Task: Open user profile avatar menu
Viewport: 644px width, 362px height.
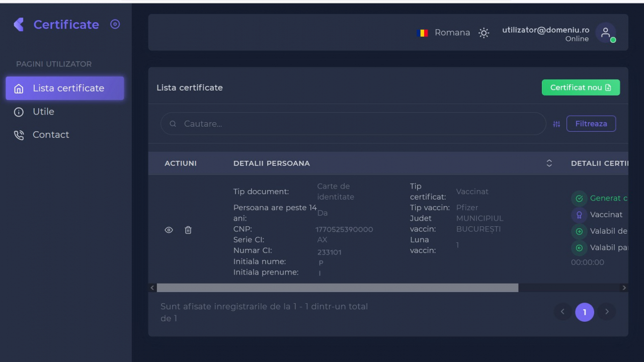Action: click(605, 33)
